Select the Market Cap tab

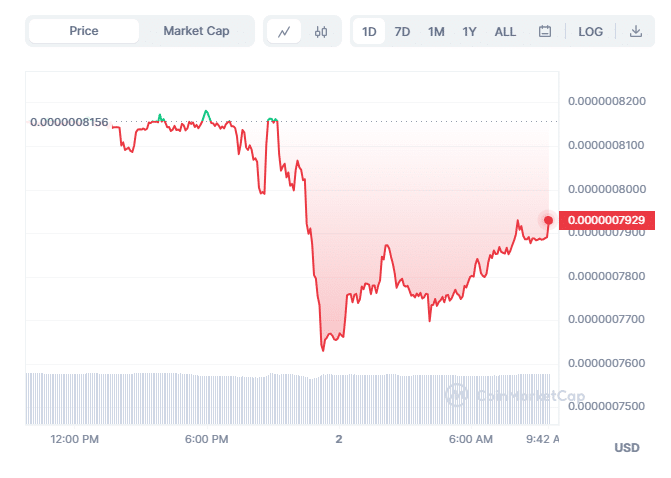coord(196,31)
